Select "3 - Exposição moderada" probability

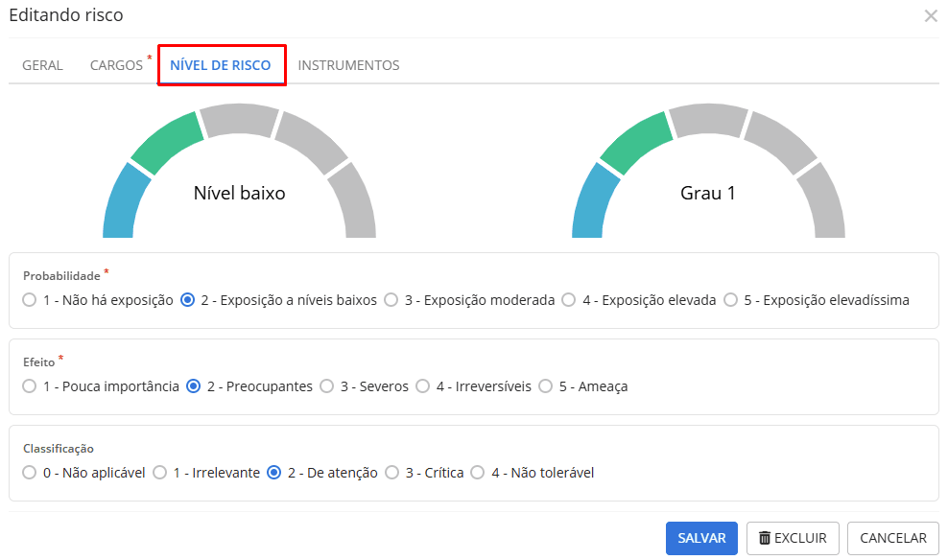(x=391, y=299)
